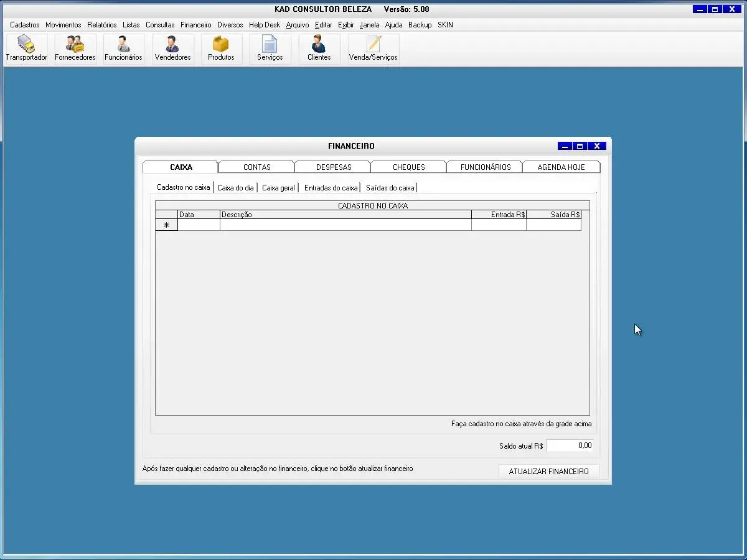747x560 pixels.
Task: Click the Saldo atual R$ field
Action: point(570,446)
